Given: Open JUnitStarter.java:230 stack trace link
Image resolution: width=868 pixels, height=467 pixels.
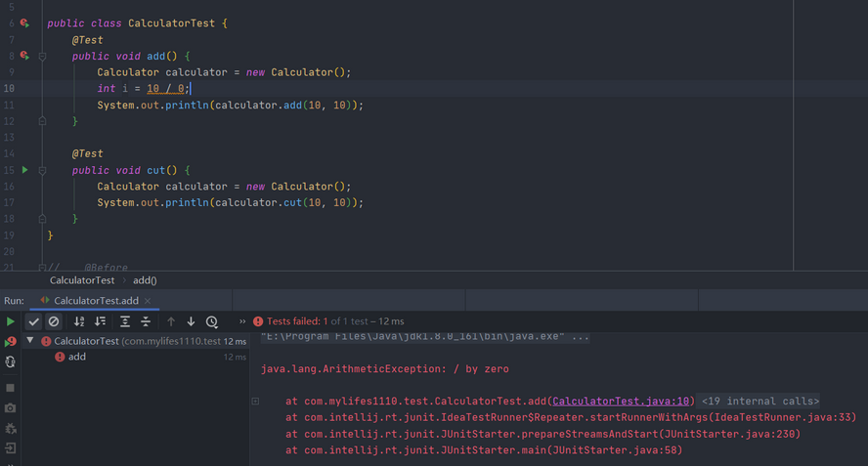Looking at the screenshot, I should tap(728, 435).
